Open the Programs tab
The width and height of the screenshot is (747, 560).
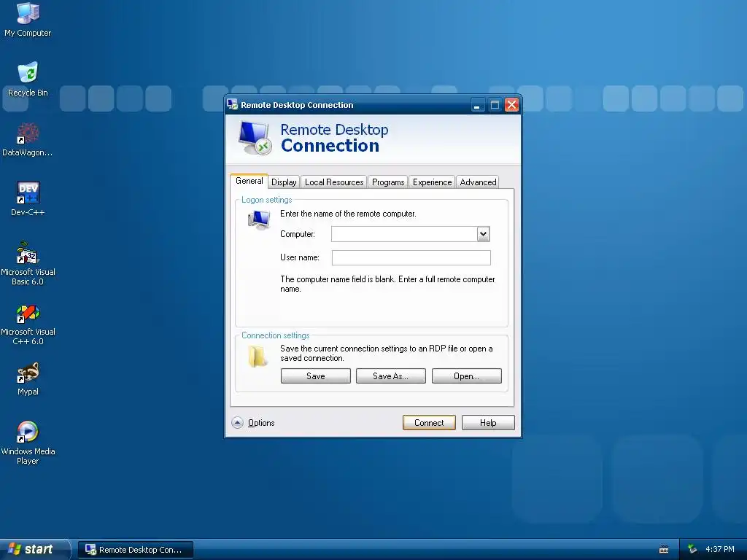[x=388, y=182]
